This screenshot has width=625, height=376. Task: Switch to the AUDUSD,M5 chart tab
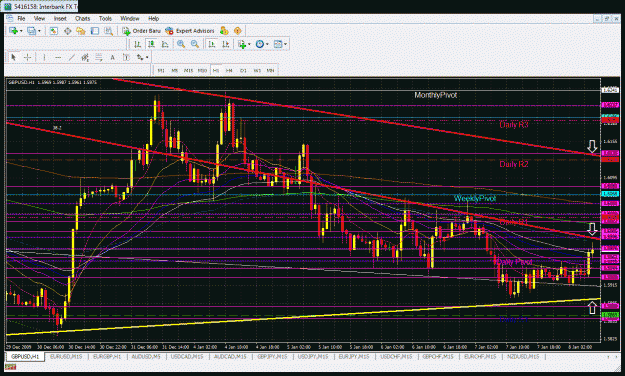pos(146,356)
